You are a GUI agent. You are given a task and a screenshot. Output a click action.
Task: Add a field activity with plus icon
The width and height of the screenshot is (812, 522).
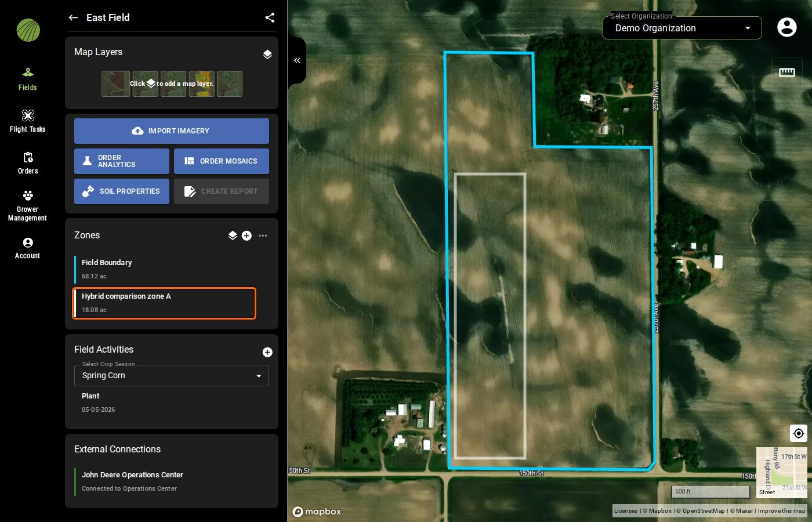pyautogui.click(x=267, y=352)
